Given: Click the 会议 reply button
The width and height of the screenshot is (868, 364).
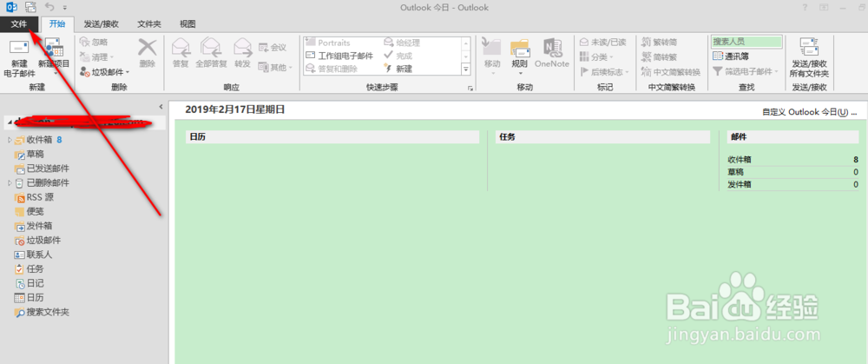Looking at the screenshot, I should click(x=273, y=48).
